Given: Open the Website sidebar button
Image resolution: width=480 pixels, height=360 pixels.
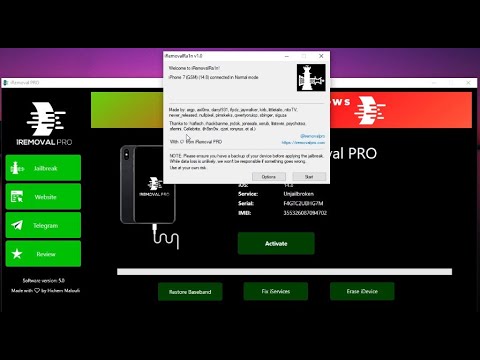Looking at the screenshot, I should [x=43, y=197].
